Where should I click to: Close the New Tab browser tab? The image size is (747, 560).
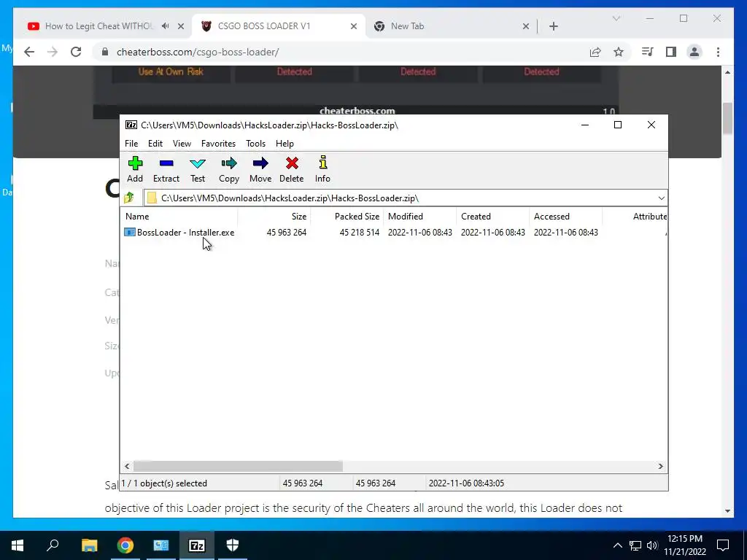click(x=525, y=26)
